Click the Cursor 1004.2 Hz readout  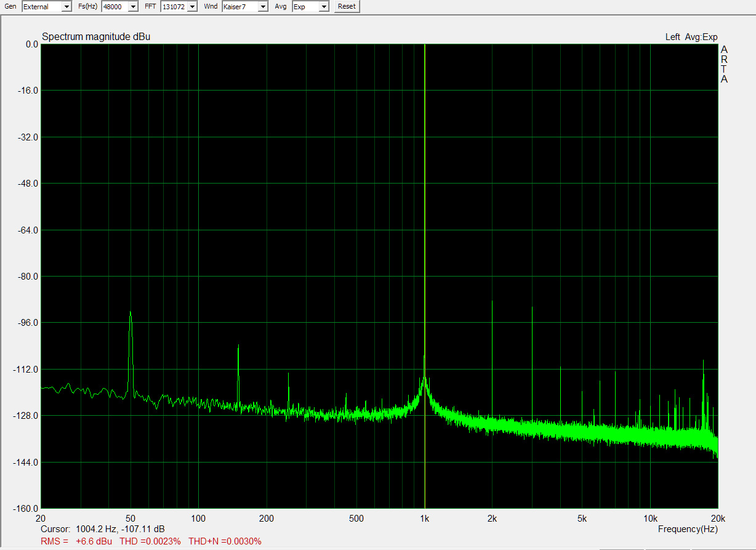(x=103, y=529)
